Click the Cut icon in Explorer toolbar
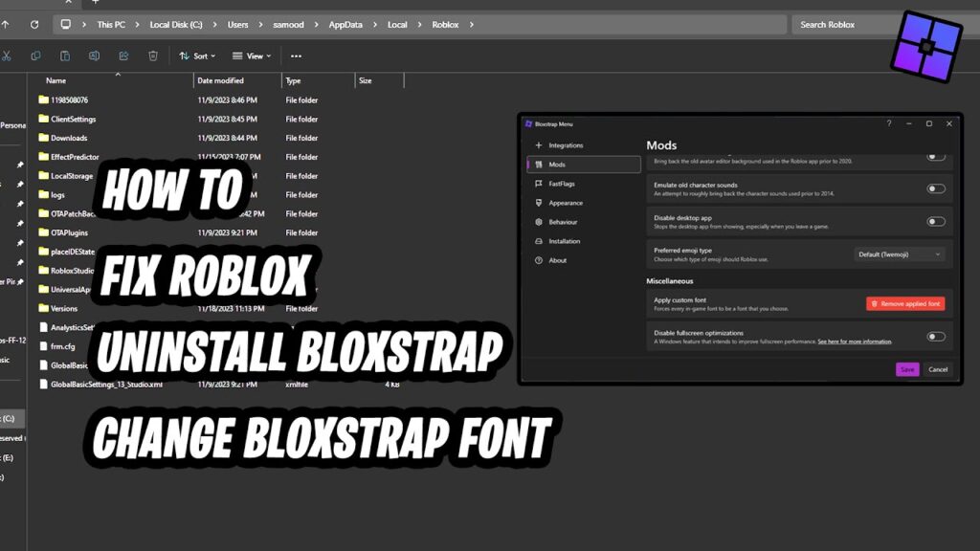Screen dimensions: 980x551 [7, 56]
